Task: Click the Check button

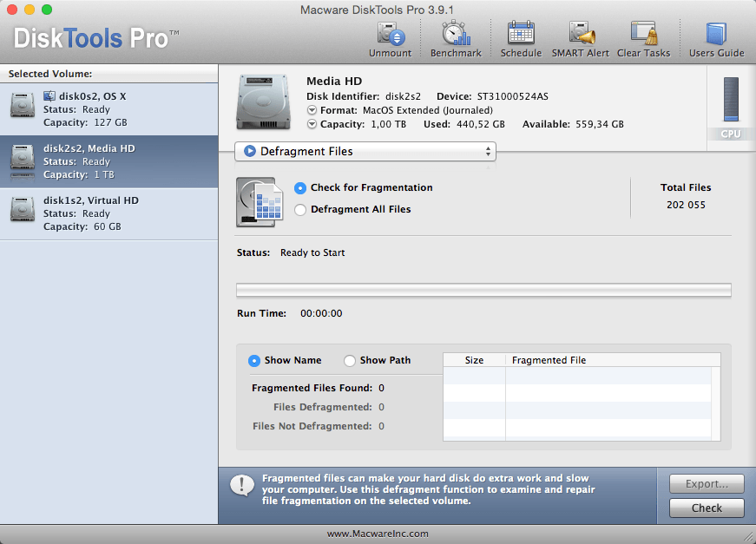Action: [x=707, y=508]
